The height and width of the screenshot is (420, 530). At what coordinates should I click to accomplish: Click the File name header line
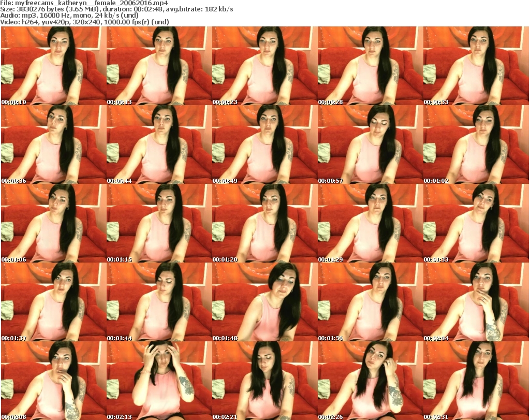point(84,3)
